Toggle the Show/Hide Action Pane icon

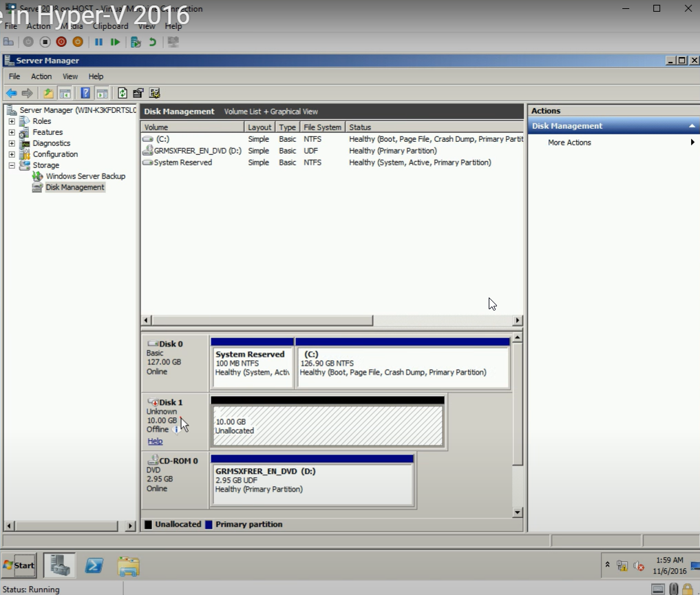(103, 94)
